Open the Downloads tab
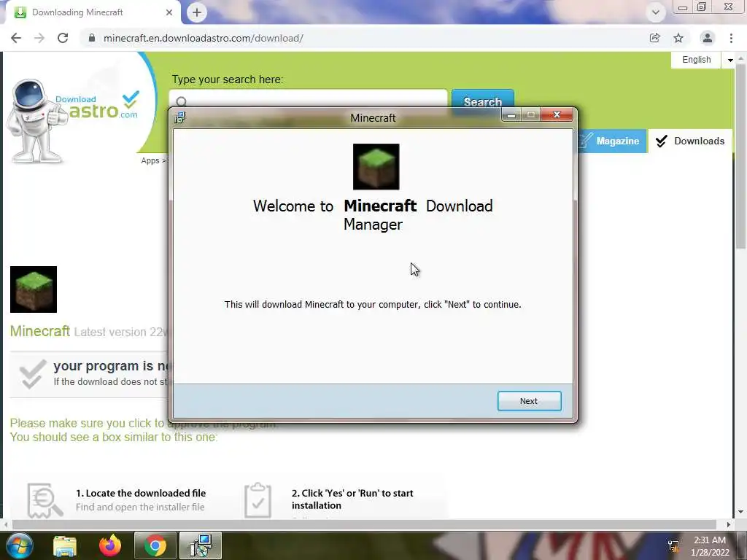 (x=690, y=141)
